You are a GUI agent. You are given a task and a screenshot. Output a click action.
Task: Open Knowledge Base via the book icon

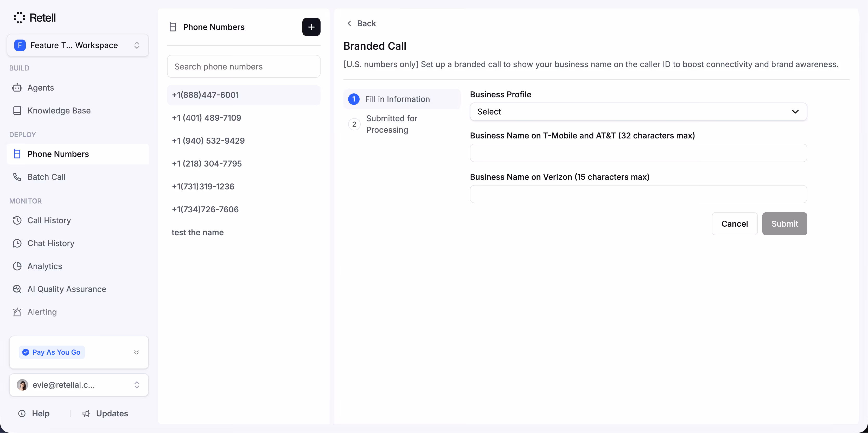coord(17,111)
